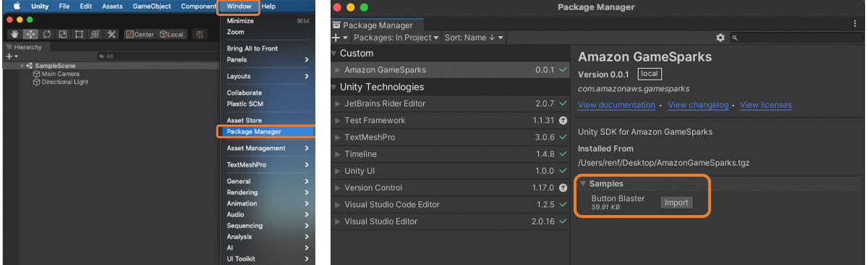Open the Sort: Name dropdown

(474, 37)
